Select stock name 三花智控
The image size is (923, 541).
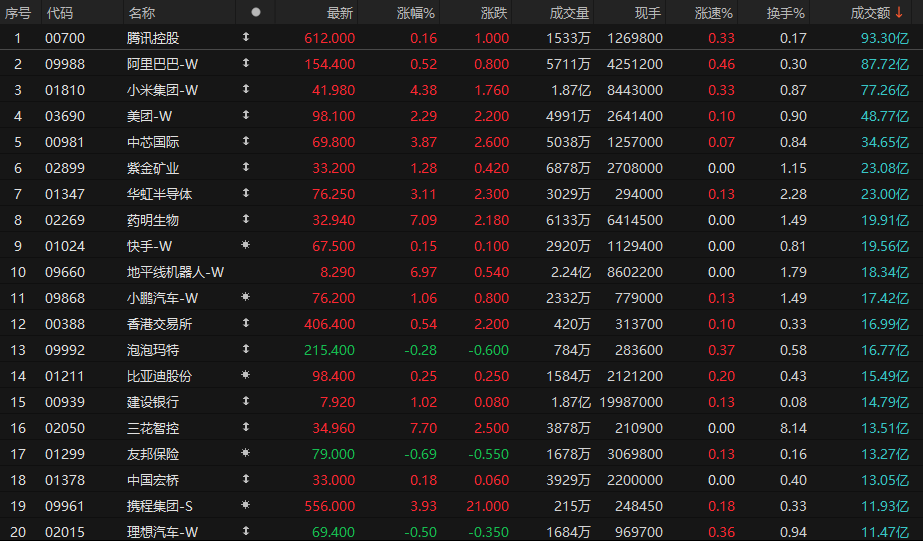tap(153, 428)
